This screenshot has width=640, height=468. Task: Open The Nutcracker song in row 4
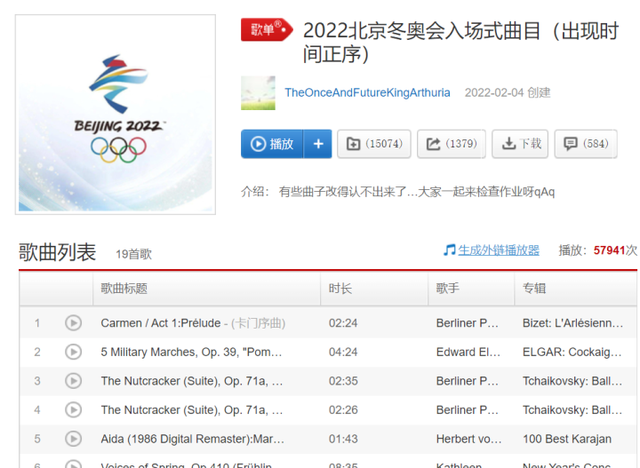point(192,410)
